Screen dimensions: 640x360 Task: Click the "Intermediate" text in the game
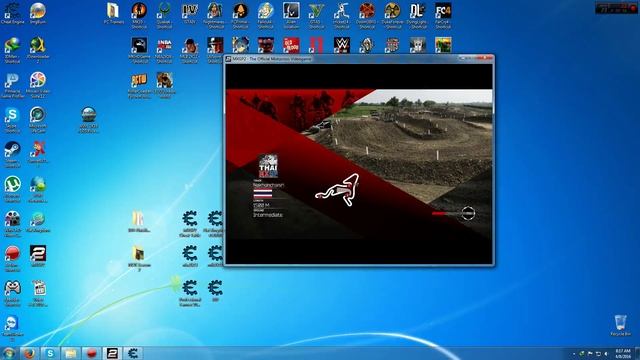(268, 215)
